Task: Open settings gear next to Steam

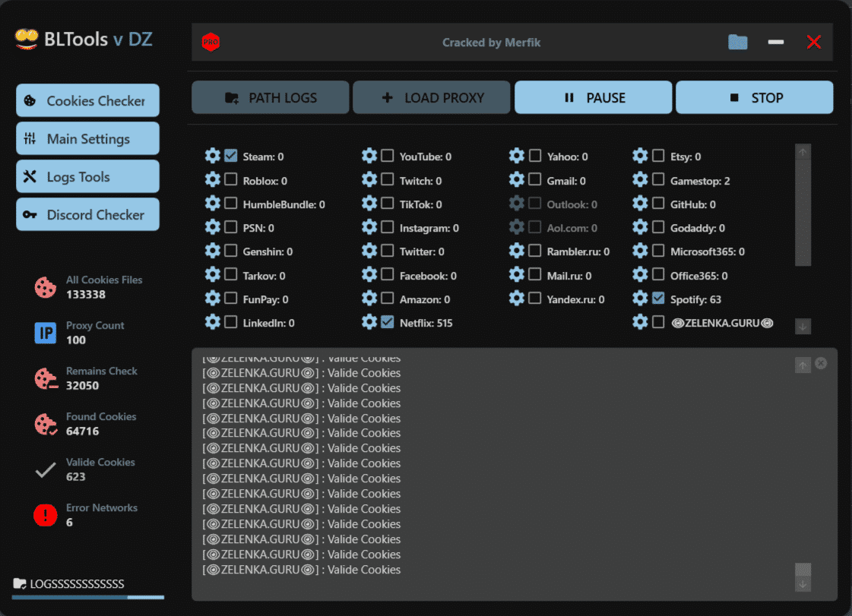Action: click(x=213, y=156)
